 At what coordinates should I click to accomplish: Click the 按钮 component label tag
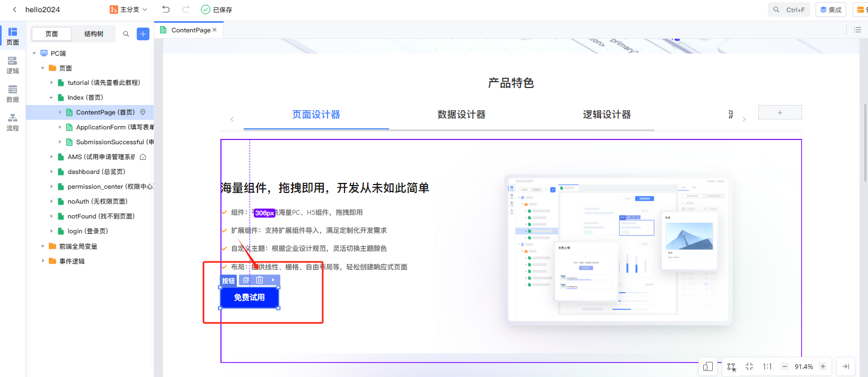coord(228,280)
